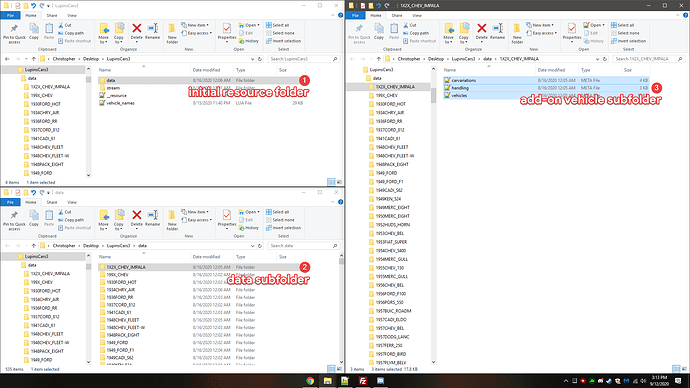Collapse ribbon chevron in 1X2X_CHEV_IMPALA window
This screenshot has height=388, width=690.
(x=678, y=15)
